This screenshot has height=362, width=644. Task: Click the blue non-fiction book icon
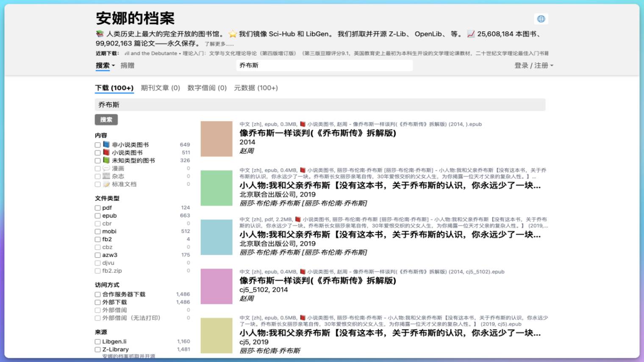point(106,145)
